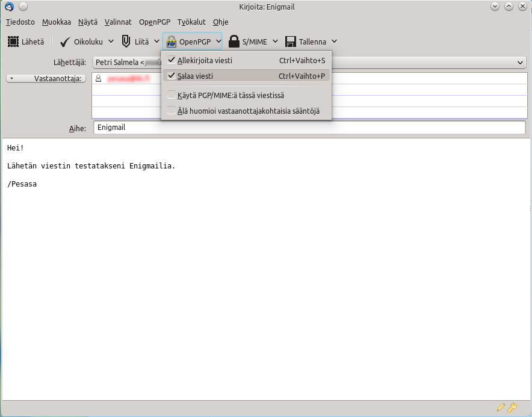
Task: Click the Liitä attachment paperclip icon
Action: pos(126,42)
